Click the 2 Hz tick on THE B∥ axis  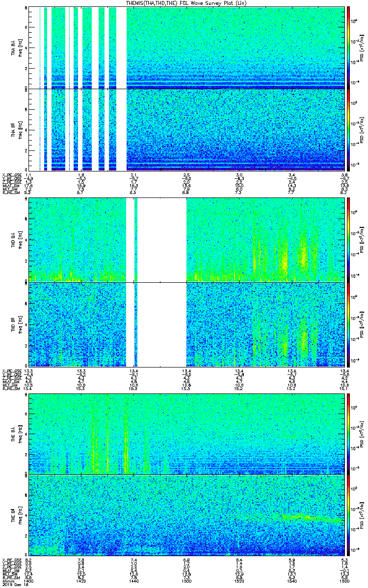point(26,536)
